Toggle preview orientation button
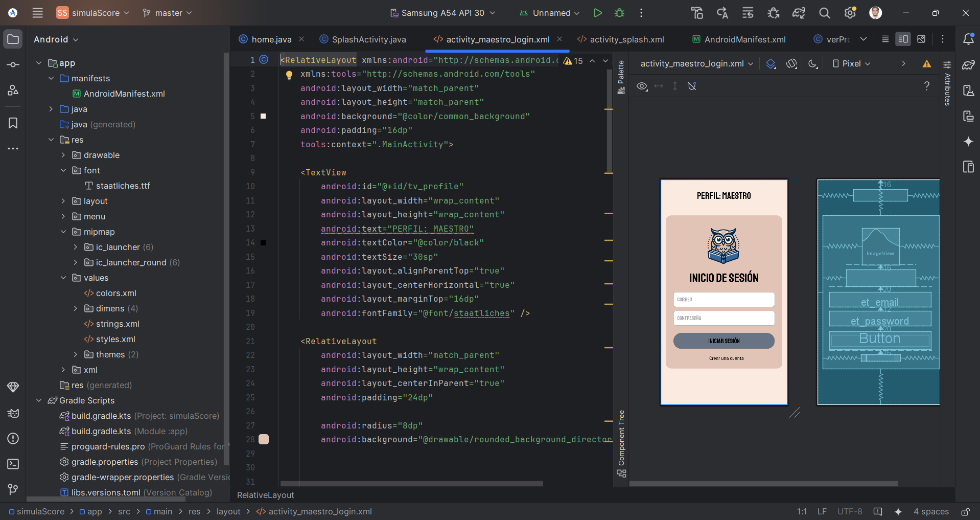Screen dimensions: 980x520 pos(791,63)
